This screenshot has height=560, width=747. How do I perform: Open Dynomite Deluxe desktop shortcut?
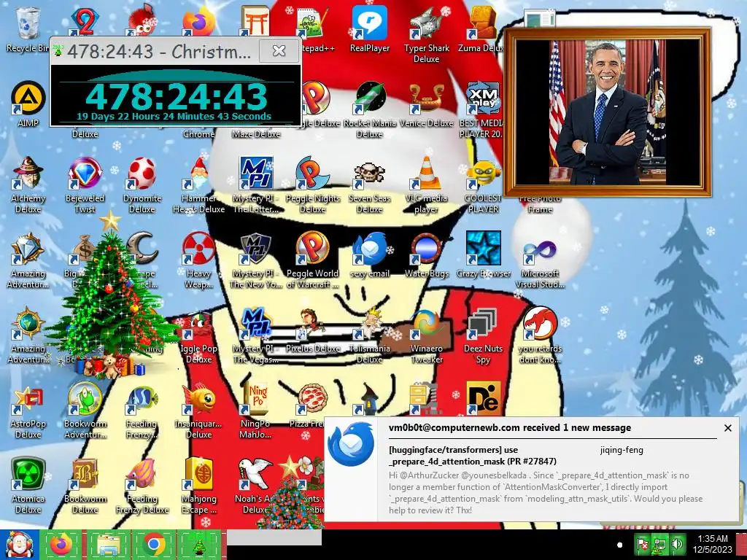click(142, 184)
